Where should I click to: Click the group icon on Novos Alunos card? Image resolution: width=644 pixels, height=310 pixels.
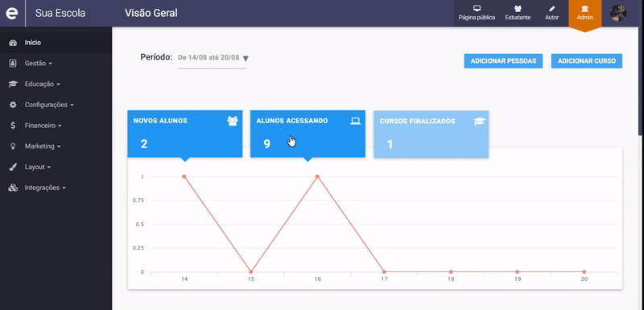(233, 121)
